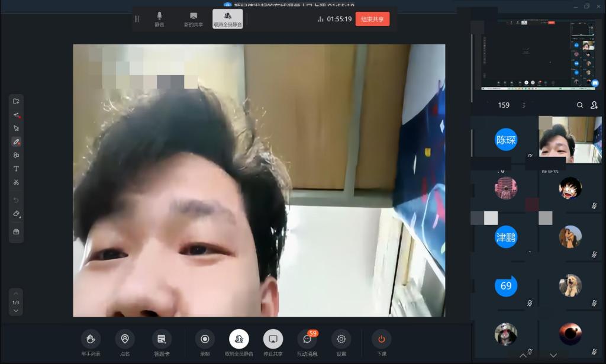Image resolution: width=606 pixels, height=364 pixels.
Task: Click the red 结束共享 button
Action: tap(372, 19)
